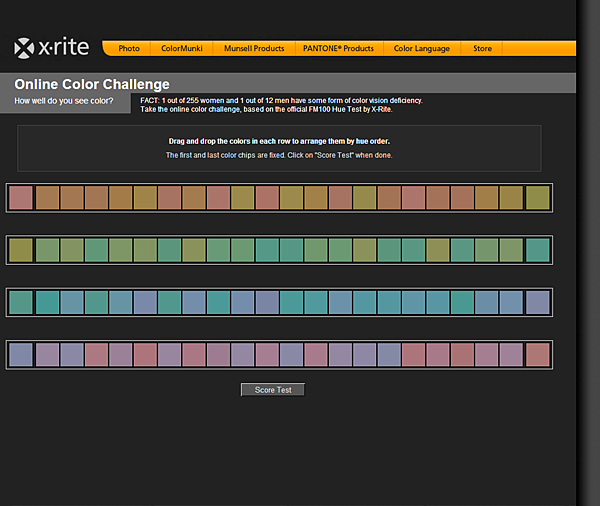The image size is (600, 506).
Task: Click the 'FACT: 1 out of 255 women' line
Action: 281,100
